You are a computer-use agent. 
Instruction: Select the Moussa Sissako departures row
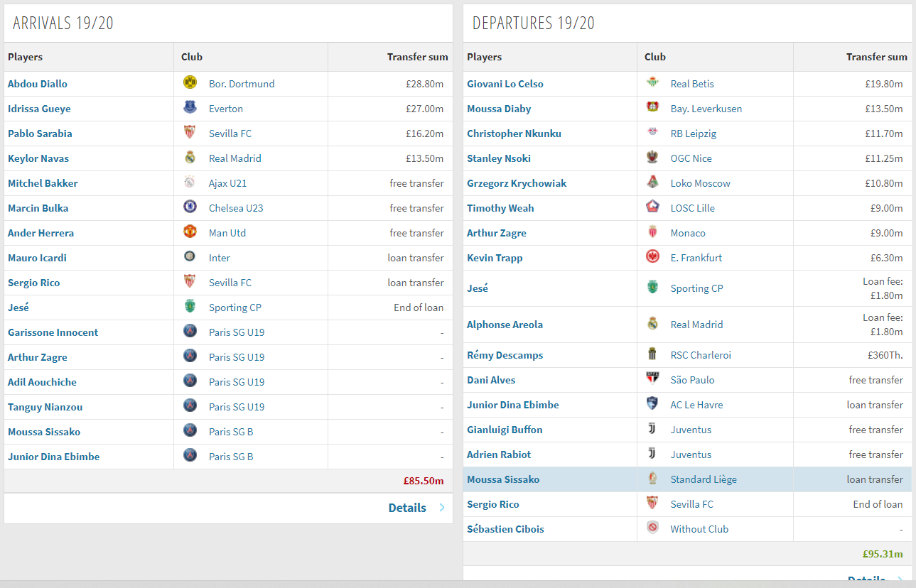[687, 479]
